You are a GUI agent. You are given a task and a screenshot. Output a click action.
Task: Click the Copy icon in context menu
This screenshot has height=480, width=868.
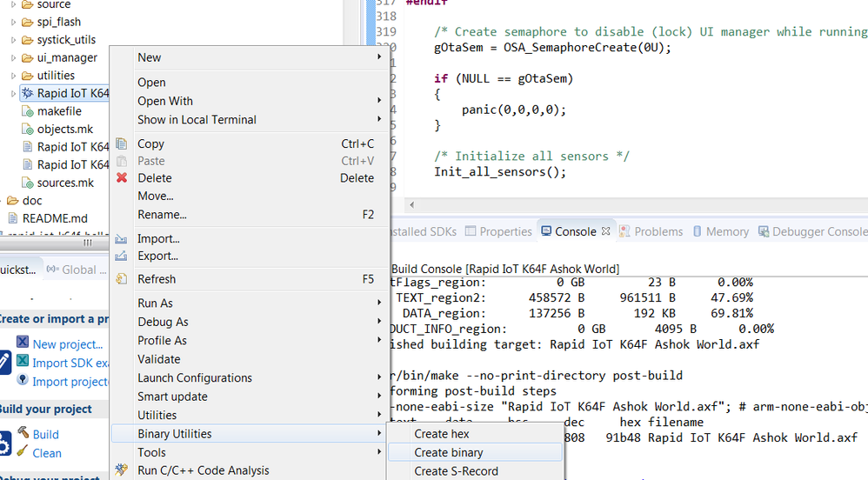pyautogui.click(x=121, y=143)
